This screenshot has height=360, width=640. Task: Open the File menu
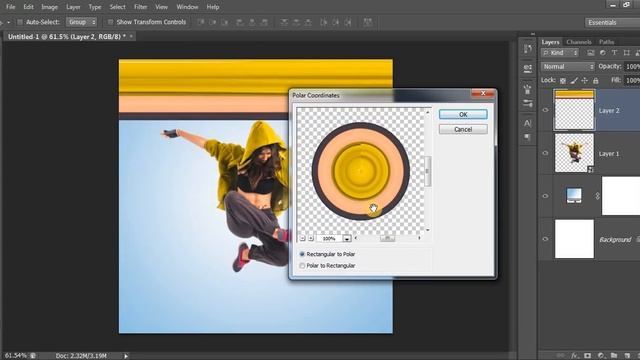(x=10, y=7)
